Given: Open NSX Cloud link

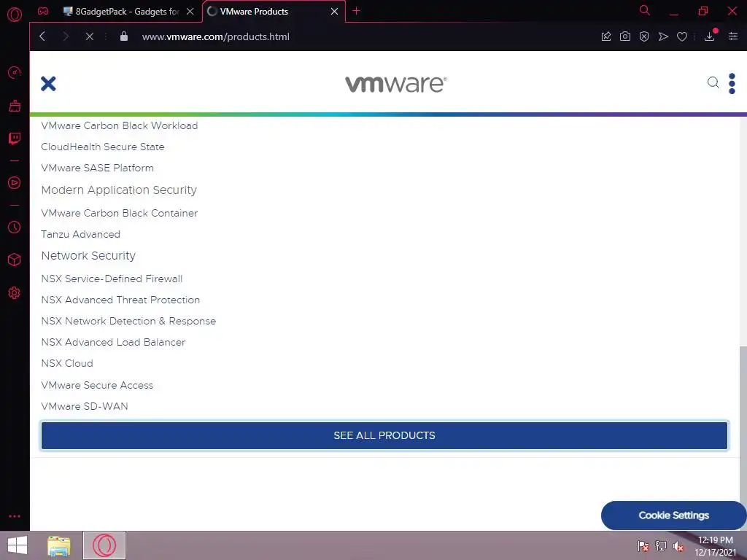Looking at the screenshot, I should pyautogui.click(x=66, y=363).
